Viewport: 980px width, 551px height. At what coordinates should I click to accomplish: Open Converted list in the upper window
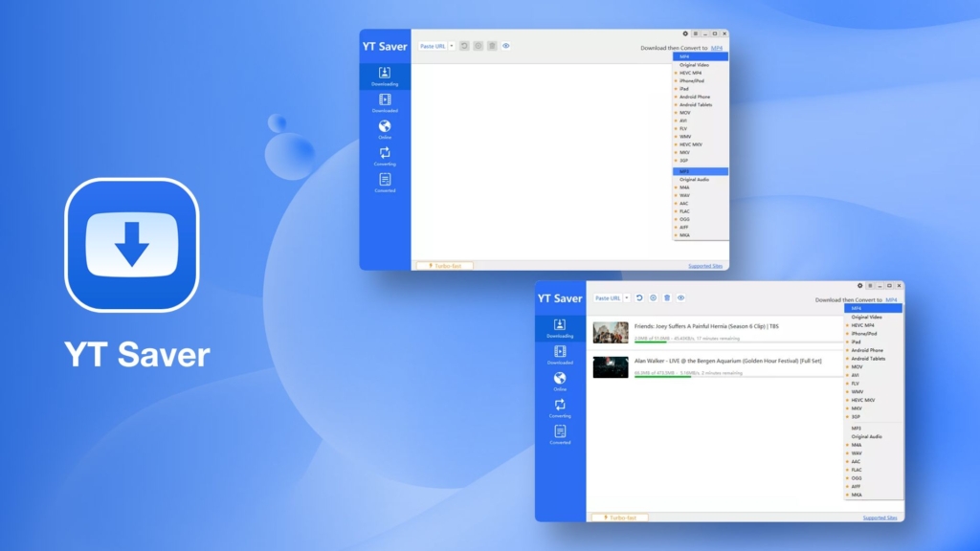click(x=385, y=183)
